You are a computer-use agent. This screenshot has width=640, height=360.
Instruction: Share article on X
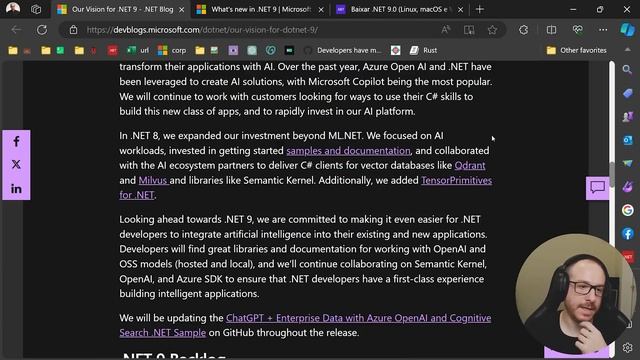pos(16,164)
